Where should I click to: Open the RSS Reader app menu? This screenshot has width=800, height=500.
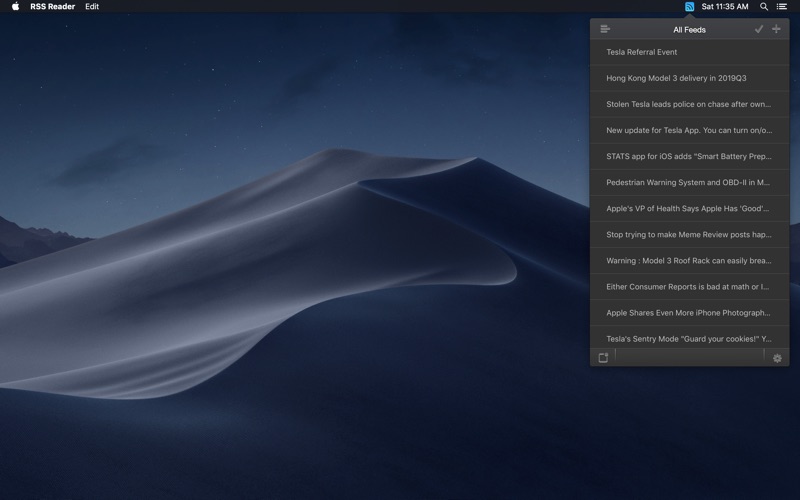(52, 6)
